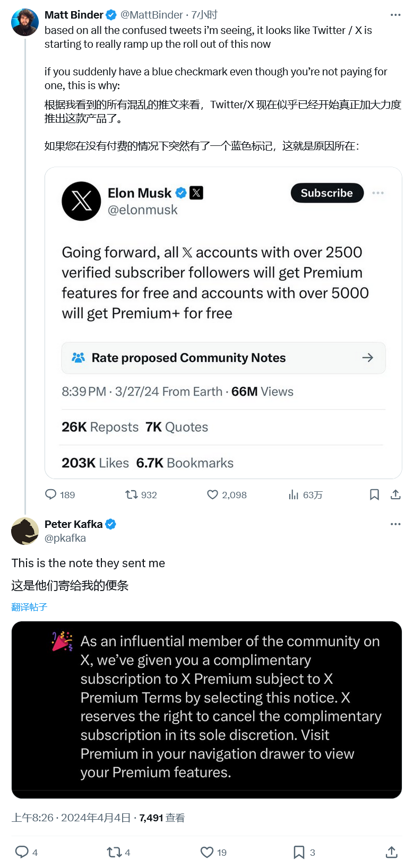This screenshot has width=414, height=868.
Task: Open Peter Kafka's profile avatar
Action: [25, 531]
